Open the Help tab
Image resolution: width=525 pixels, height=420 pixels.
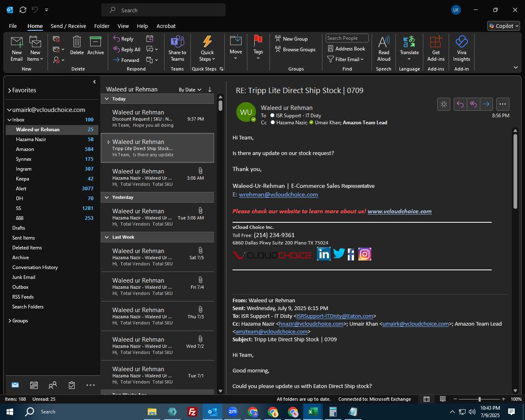pyautogui.click(x=142, y=26)
